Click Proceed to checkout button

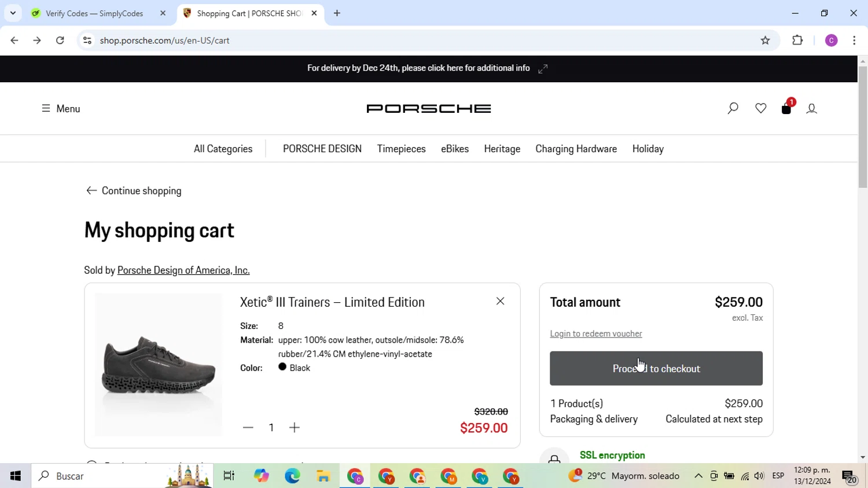656,368
